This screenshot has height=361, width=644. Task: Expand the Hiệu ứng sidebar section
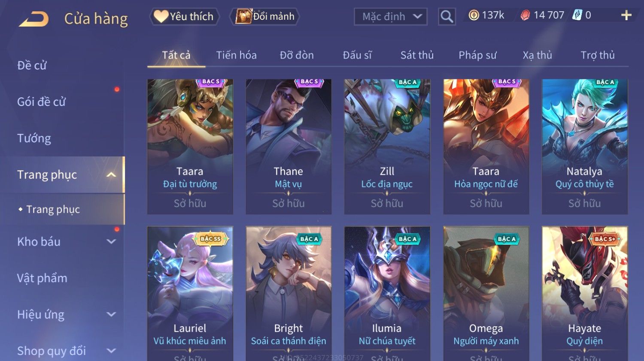click(x=111, y=314)
